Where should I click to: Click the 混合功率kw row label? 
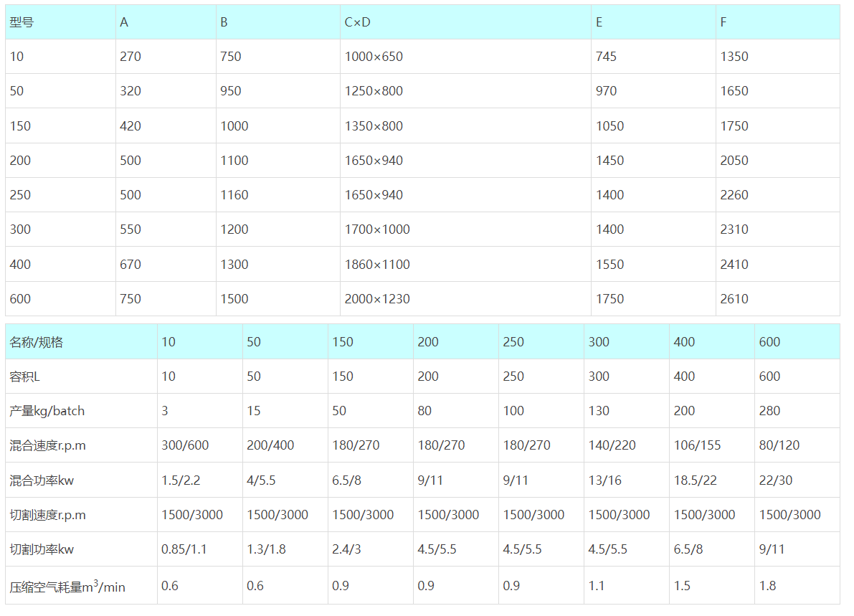click(x=42, y=480)
